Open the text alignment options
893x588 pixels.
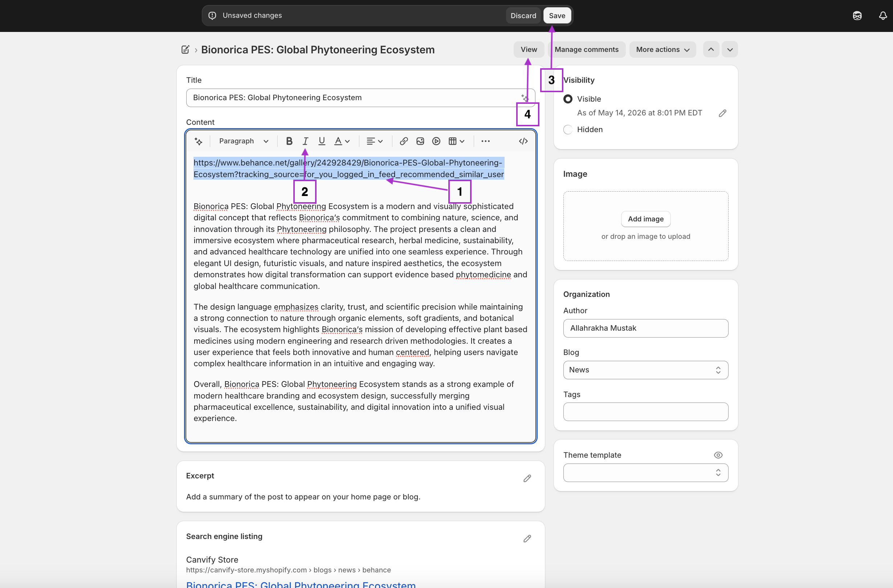tap(375, 141)
